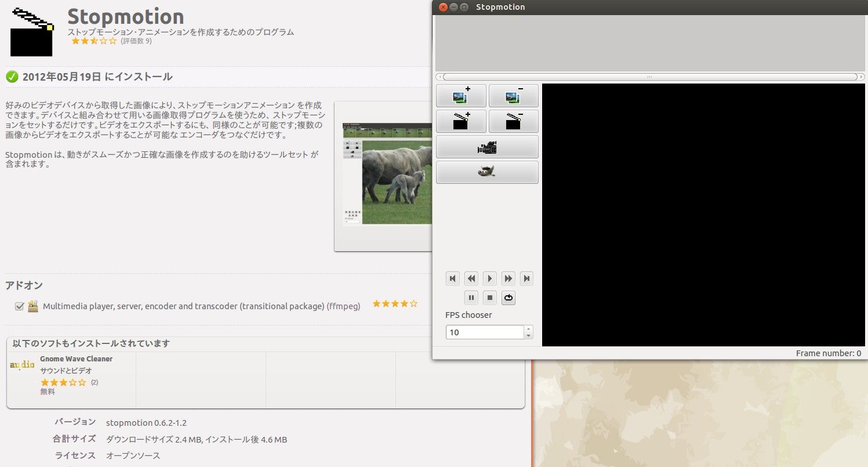The height and width of the screenshot is (467, 868).
Task: Decrease FPS with the down stepper arrow
Action: point(528,336)
